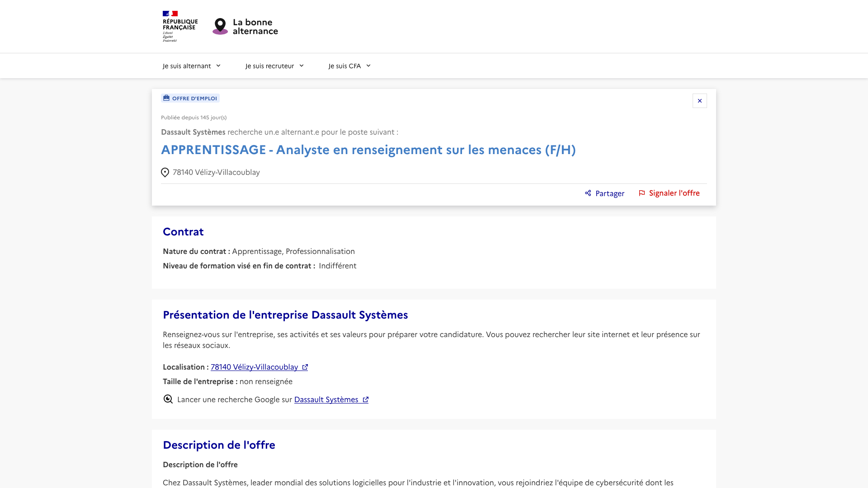The height and width of the screenshot is (488, 868).
Task: Open the La bonne alternance home title
Action: pyautogui.click(x=255, y=27)
